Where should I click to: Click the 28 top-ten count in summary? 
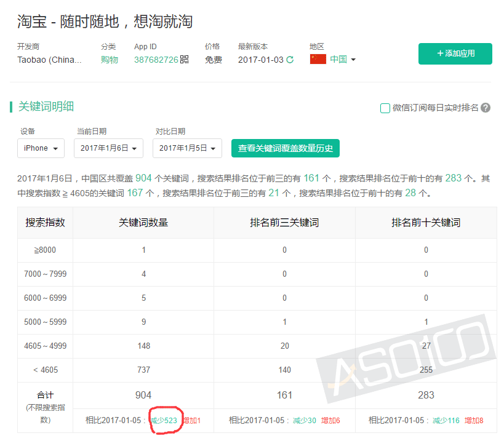click(x=410, y=193)
